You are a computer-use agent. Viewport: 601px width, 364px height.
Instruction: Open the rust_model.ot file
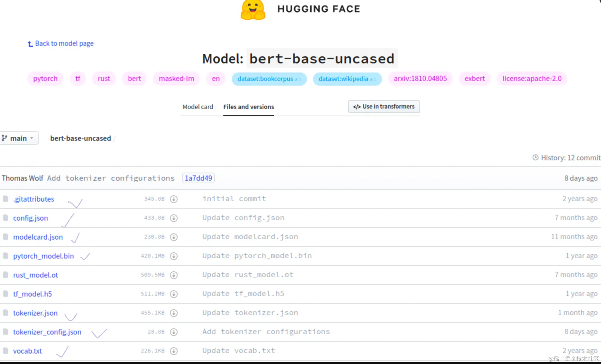[35, 275]
